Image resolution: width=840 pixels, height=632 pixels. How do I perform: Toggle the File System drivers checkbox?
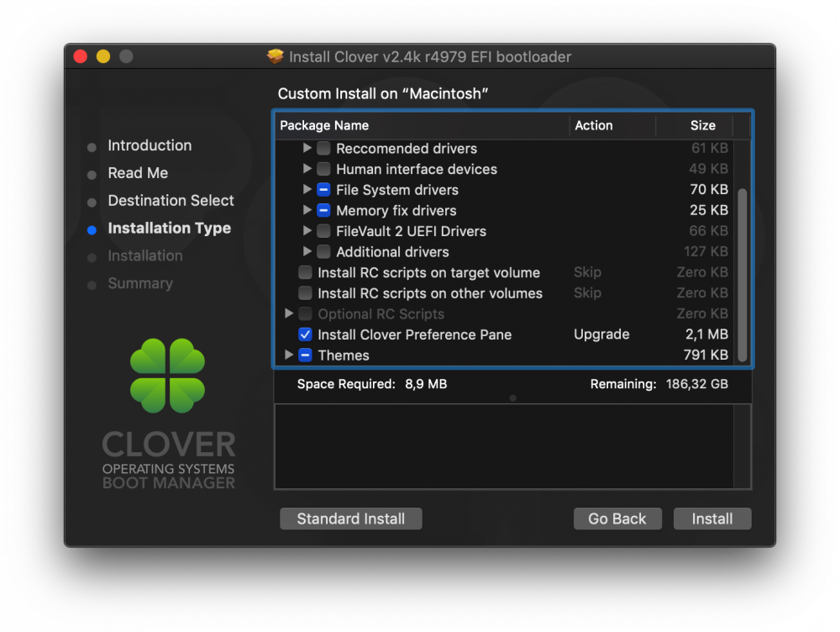coord(323,190)
